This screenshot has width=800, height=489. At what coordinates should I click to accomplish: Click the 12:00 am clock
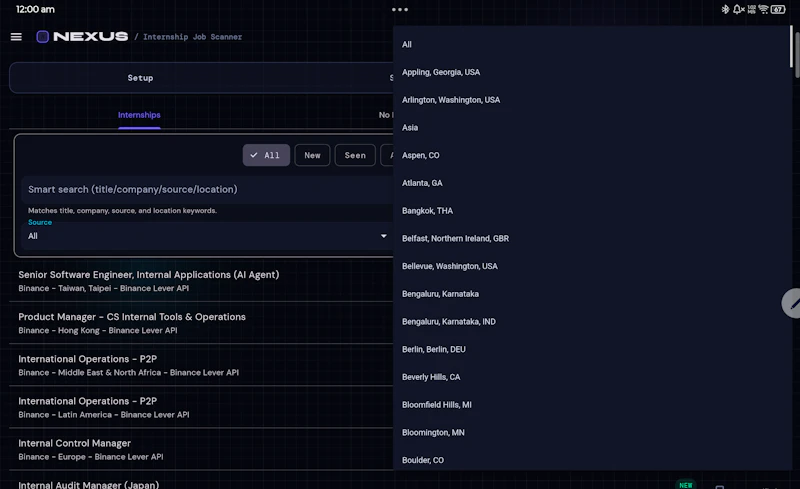click(35, 9)
